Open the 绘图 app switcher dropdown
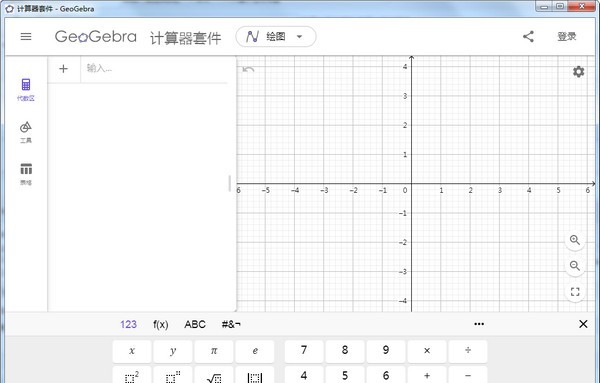This screenshot has width=600, height=383. [276, 37]
